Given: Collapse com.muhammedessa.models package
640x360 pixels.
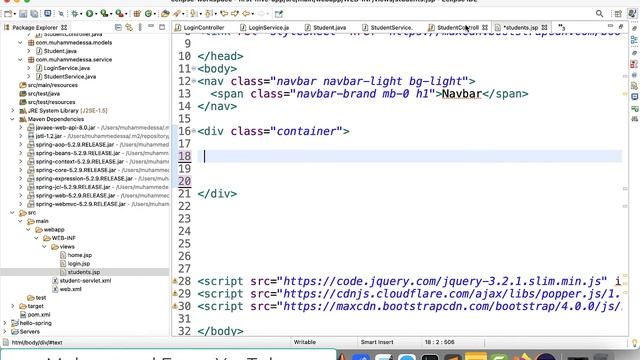Looking at the screenshot, I should click(x=20, y=42).
